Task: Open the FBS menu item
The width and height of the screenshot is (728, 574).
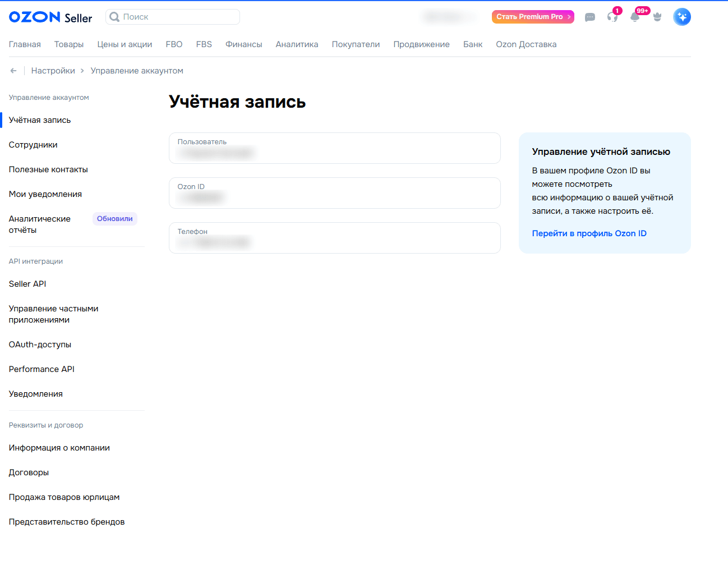Action: click(204, 44)
